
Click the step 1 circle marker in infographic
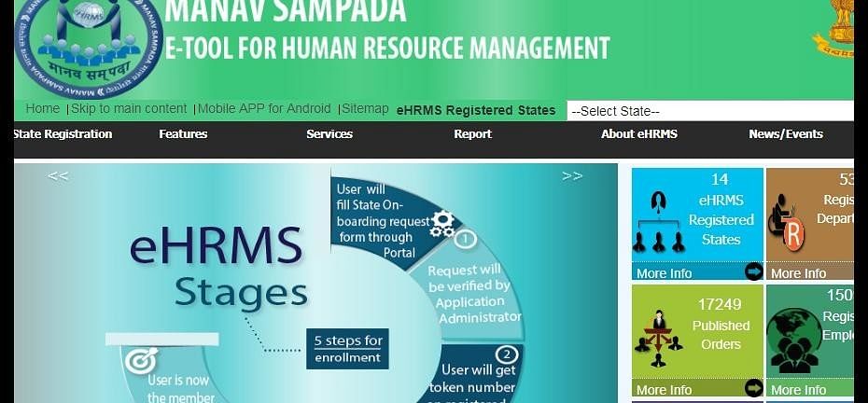click(465, 239)
